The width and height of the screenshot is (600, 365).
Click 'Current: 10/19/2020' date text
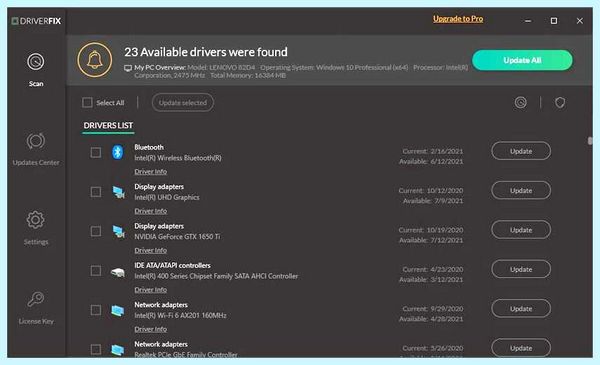click(x=431, y=230)
